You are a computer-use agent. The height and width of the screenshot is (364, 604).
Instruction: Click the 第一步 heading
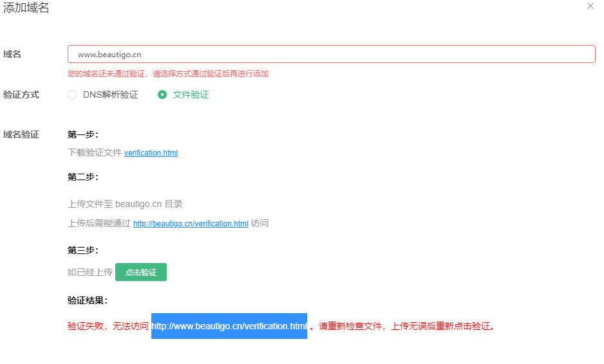pos(82,134)
